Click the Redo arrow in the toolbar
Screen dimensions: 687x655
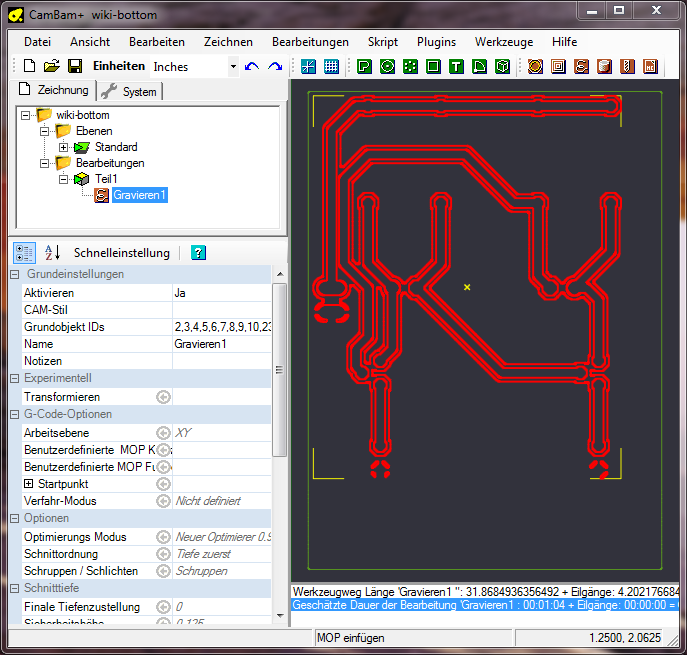[274, 66]
